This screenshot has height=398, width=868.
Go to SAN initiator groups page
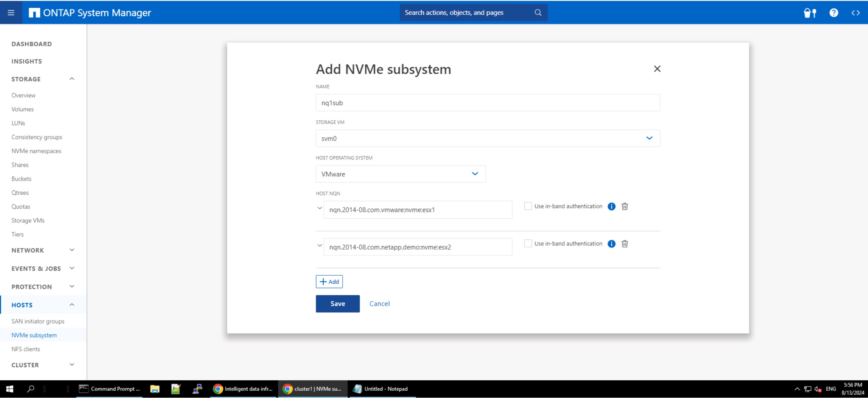pyautogui.click(x=38, y=321)
